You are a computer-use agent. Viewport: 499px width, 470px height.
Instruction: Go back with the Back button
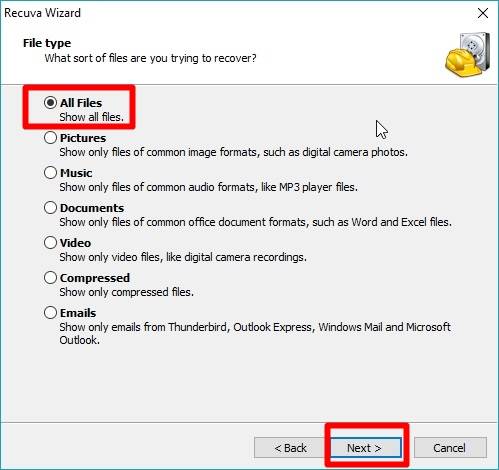290,448
